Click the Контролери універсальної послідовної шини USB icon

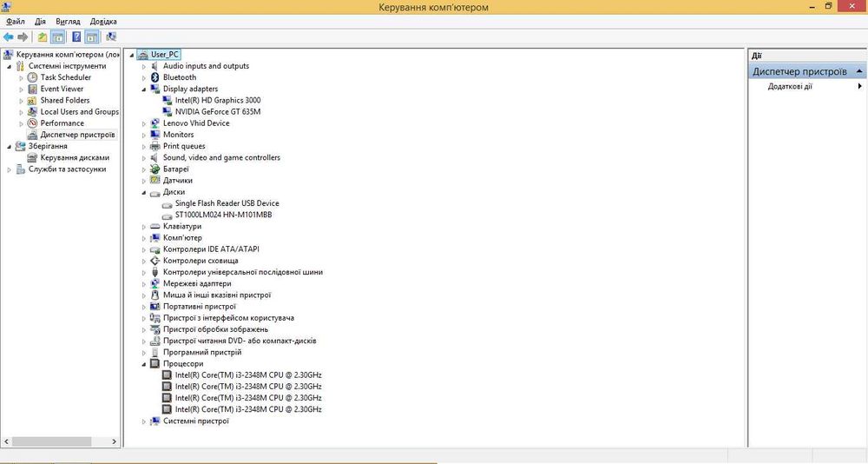155,272
